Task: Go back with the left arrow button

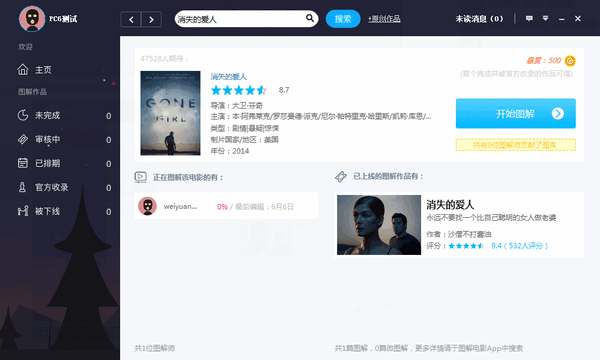Action: click(x=131, y=20)
